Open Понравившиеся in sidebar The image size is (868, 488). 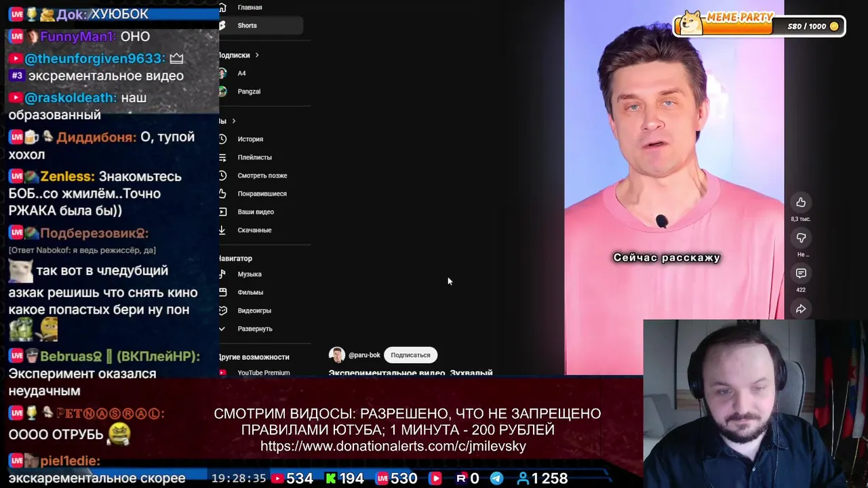262,194
